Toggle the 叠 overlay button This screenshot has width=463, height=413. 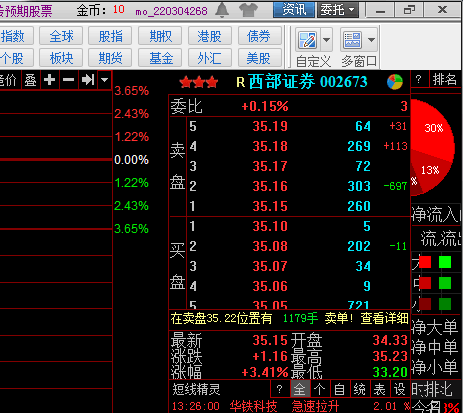pos(31,80)
